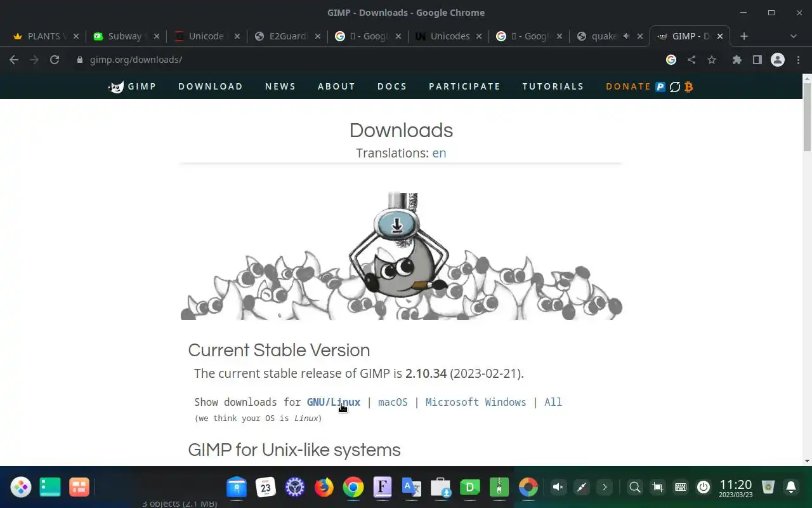
Task: Open the onscreen keyboard tray icon
Action: (x=681, y=487)
